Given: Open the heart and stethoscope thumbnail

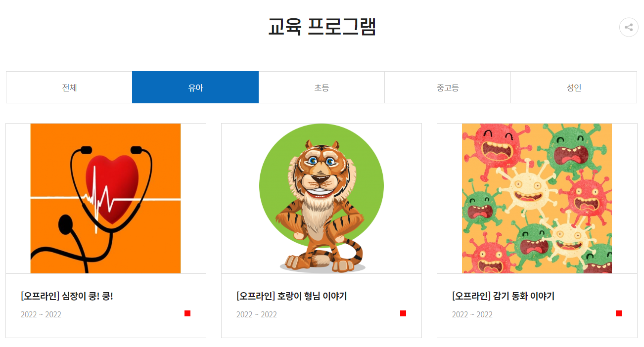Looking at the screenshot, I should pos(105,198).
